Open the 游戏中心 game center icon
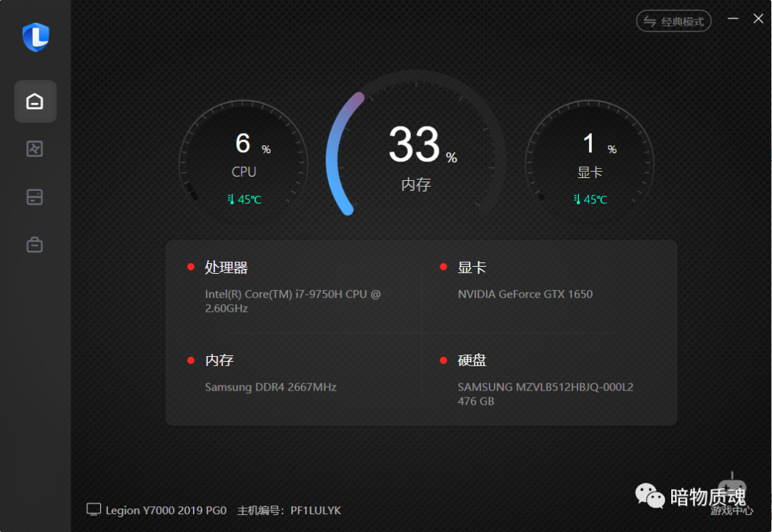The image size is (772, 532). click(732, 495)
